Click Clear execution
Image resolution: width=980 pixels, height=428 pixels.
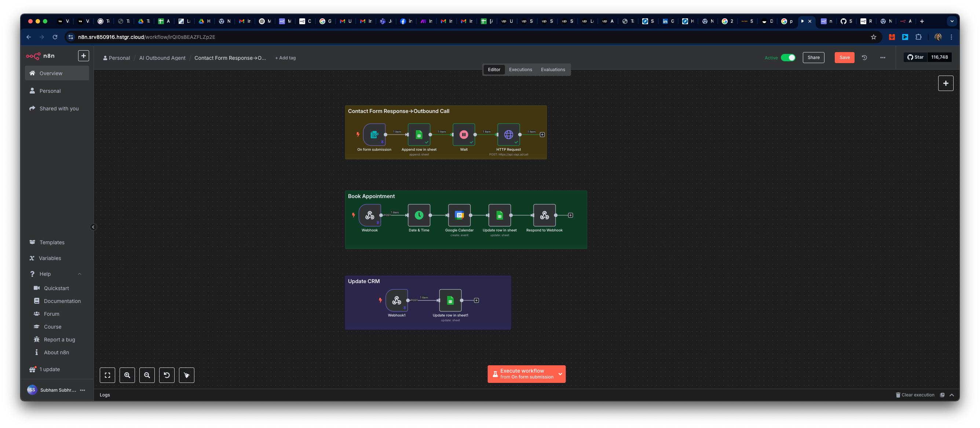[x=915, y=395]
